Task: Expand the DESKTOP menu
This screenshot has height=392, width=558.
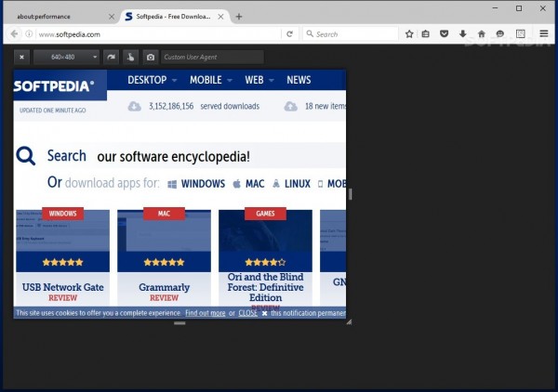Action: coord(152,80)
